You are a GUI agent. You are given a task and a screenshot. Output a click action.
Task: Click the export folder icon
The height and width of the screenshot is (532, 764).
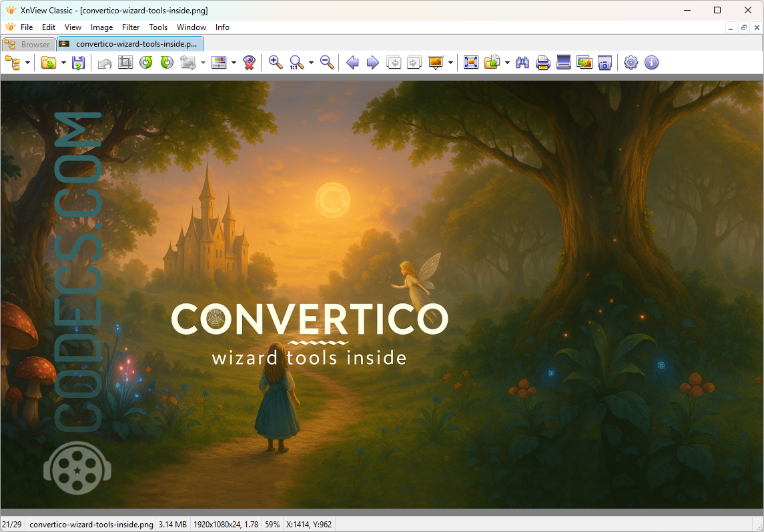(492, 63)
